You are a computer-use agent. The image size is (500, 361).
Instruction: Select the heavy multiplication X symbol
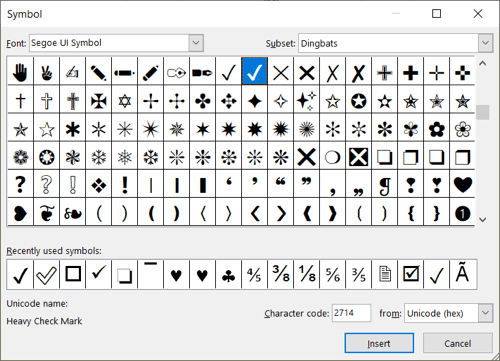(306, 71)
